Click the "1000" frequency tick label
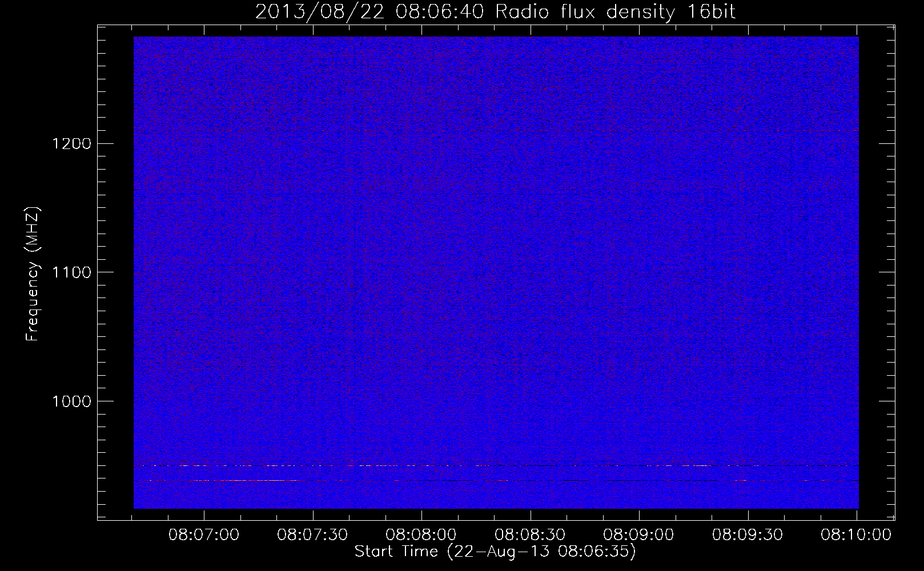The image size is (924, 571). tap(71, 401)
